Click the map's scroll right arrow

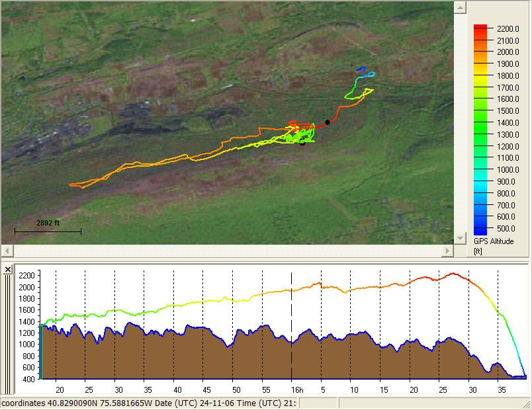click(x=448, y=251)
